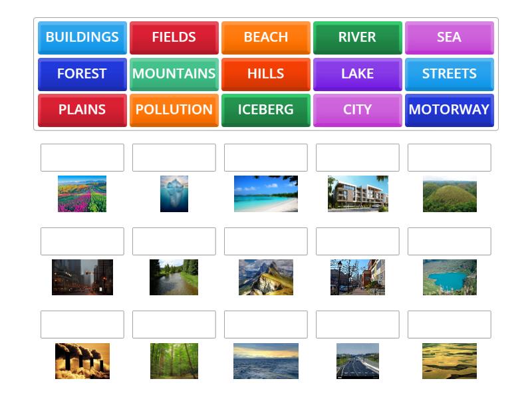Select the FIELDS word tile

(174, 37)
